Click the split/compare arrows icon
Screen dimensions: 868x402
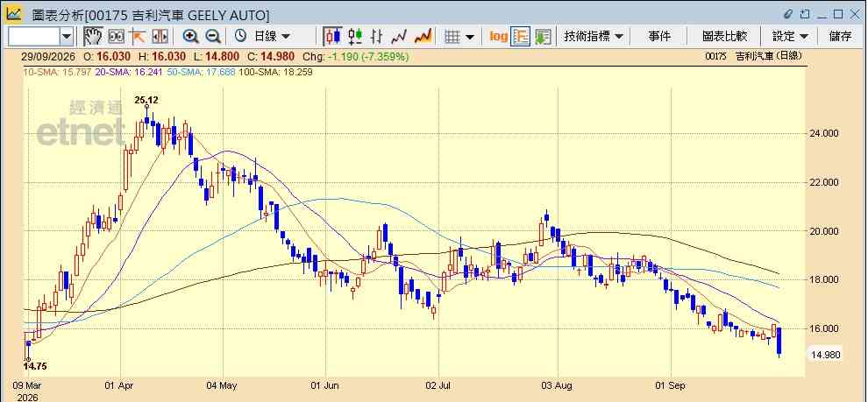160,37
